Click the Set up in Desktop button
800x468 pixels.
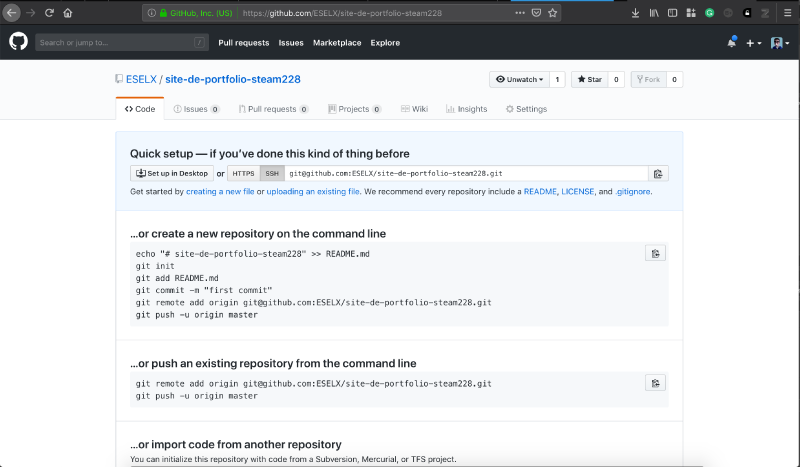pyautogui.click(x=171, y=173)
